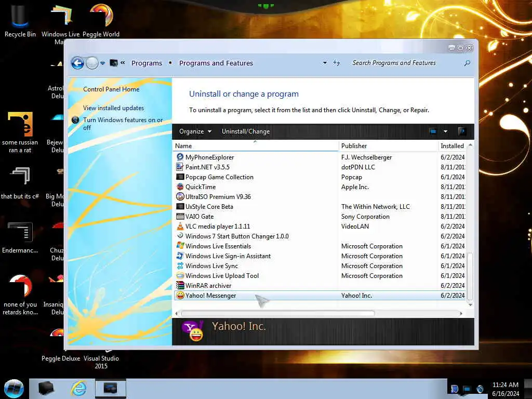Click the vertical scrollbar up arrow

point(470,145)
